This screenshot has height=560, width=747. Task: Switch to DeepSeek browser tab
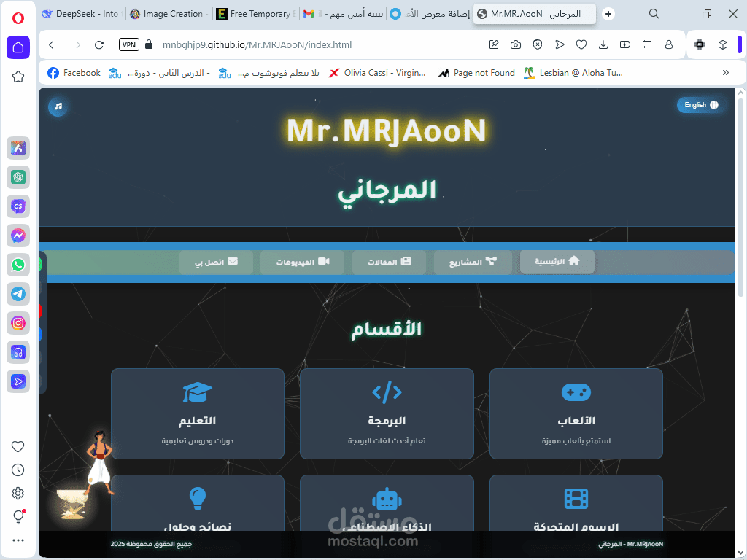(x=81, y=14)
